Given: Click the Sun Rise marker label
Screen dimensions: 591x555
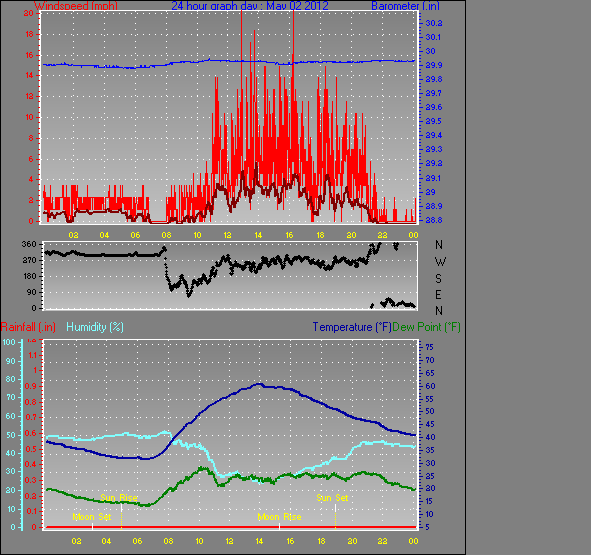Looking at the screenshot, I should click(119, 498).
